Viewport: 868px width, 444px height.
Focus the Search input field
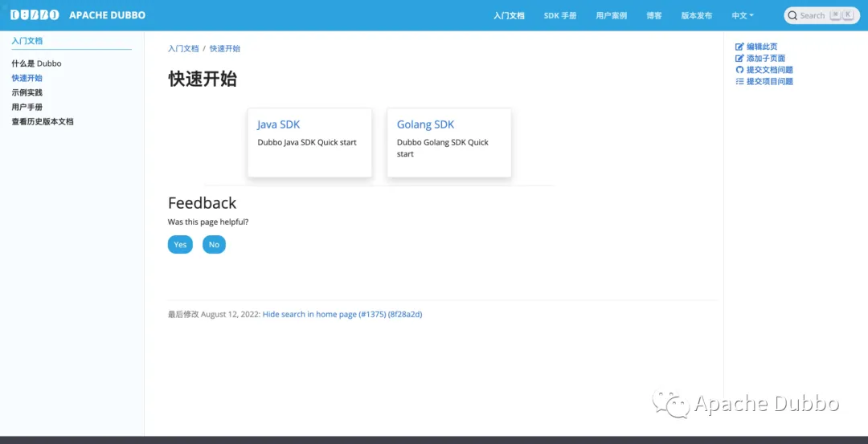[x=821, y=15]
